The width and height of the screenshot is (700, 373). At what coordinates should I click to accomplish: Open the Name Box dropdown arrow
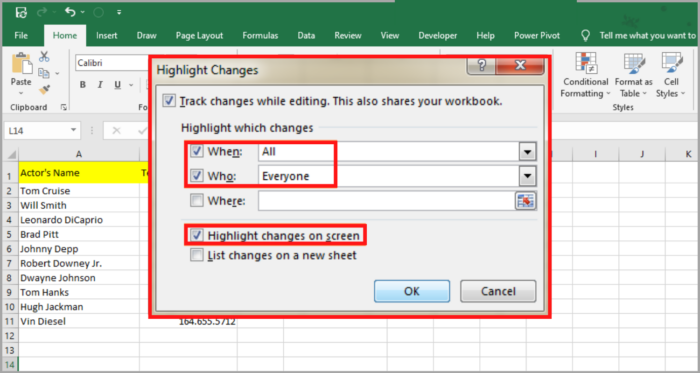tap(73, 130)
